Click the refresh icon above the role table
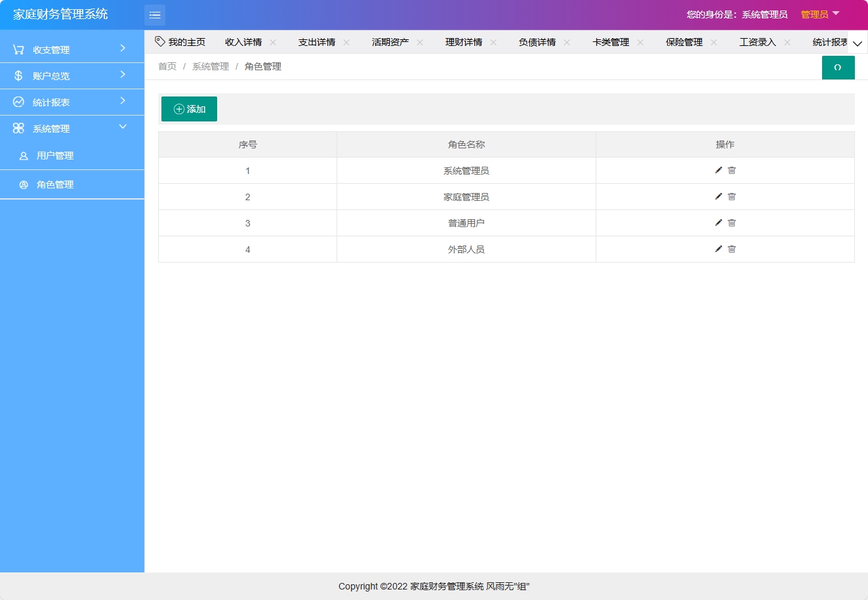The width and height of the screenshot is (868, 600). pos(838,67)
